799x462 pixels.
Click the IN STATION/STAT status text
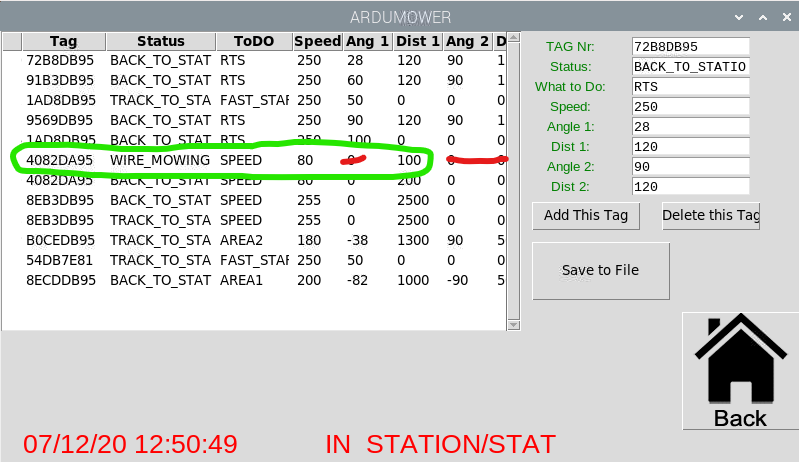pos(441,444)
